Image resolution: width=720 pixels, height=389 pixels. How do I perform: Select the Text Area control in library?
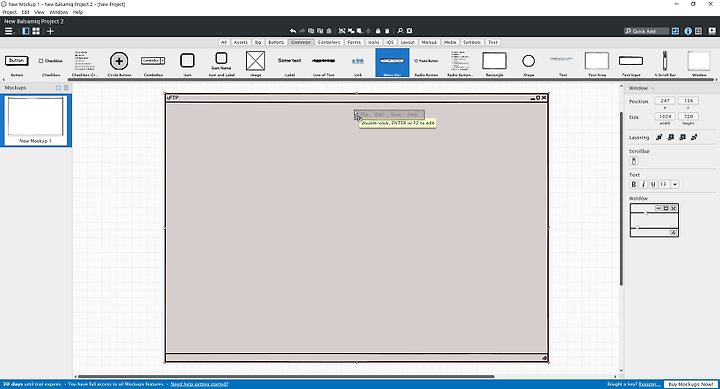[x=597, y=63]
